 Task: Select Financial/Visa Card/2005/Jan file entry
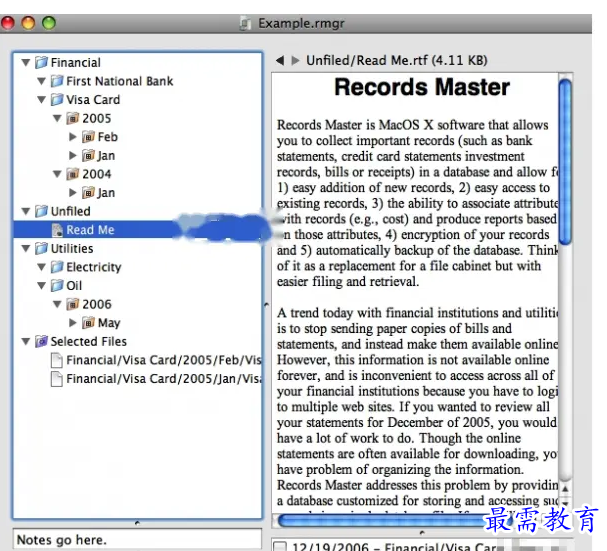pos(164,379)
